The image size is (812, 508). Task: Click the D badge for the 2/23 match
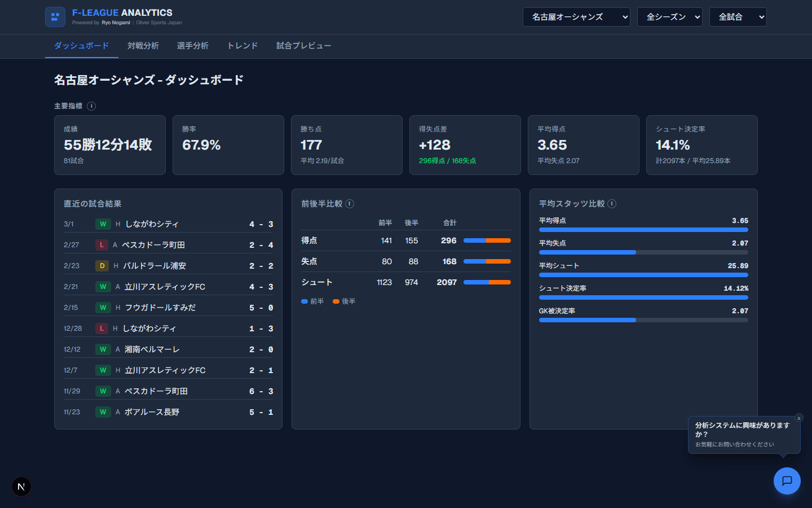(x=102, y=266)
